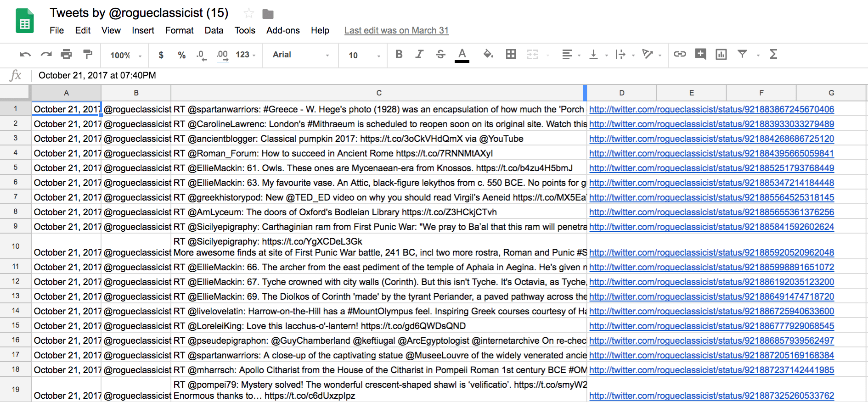Select column C header
Screen dimensions: 868x402
point(379,93)
